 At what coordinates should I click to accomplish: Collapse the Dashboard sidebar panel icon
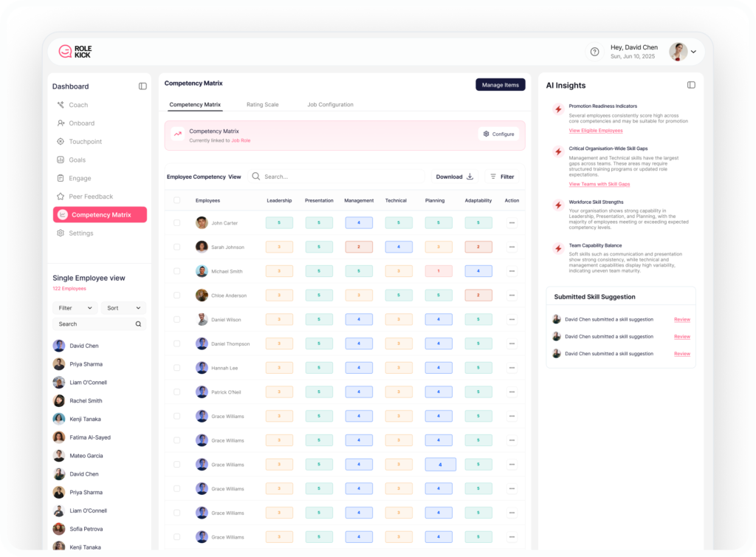pyautogui.click(x=142, y=86)
